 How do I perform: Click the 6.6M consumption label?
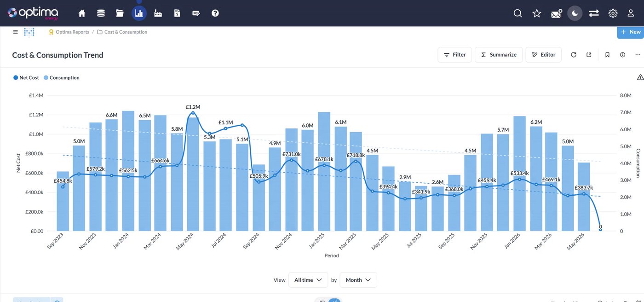(x=111, y=115)
